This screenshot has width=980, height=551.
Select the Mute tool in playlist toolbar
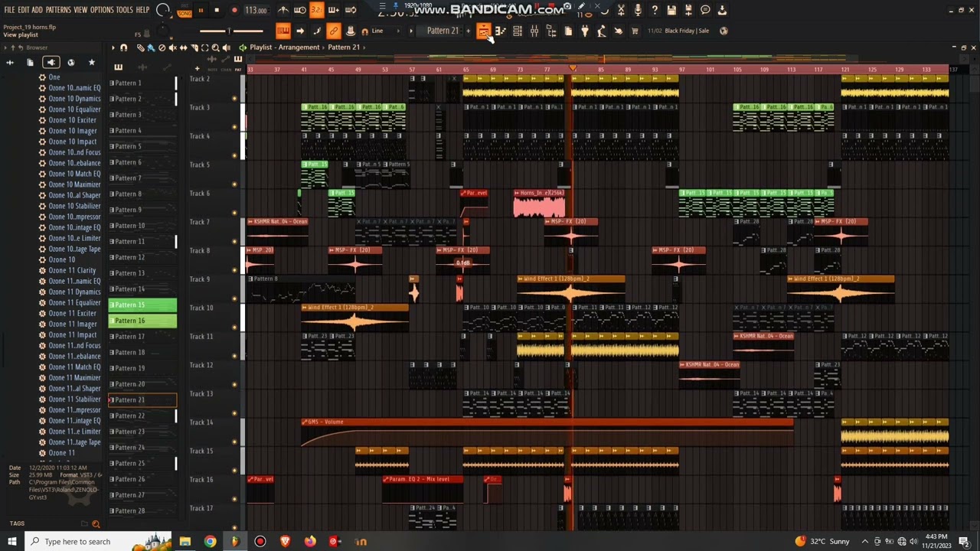172,47
